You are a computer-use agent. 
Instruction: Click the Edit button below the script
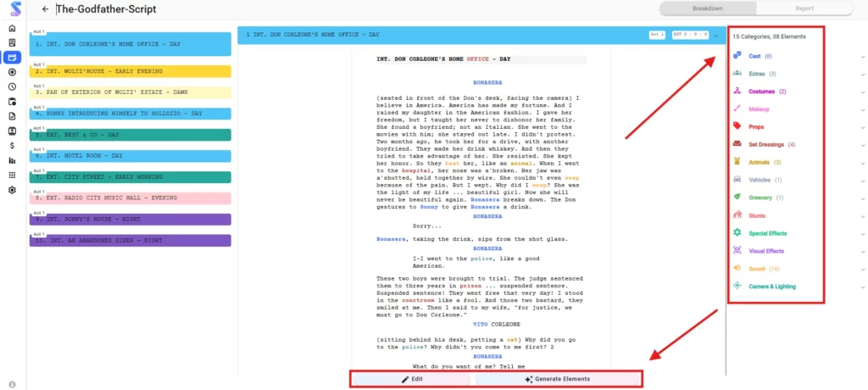click(413, 380)
